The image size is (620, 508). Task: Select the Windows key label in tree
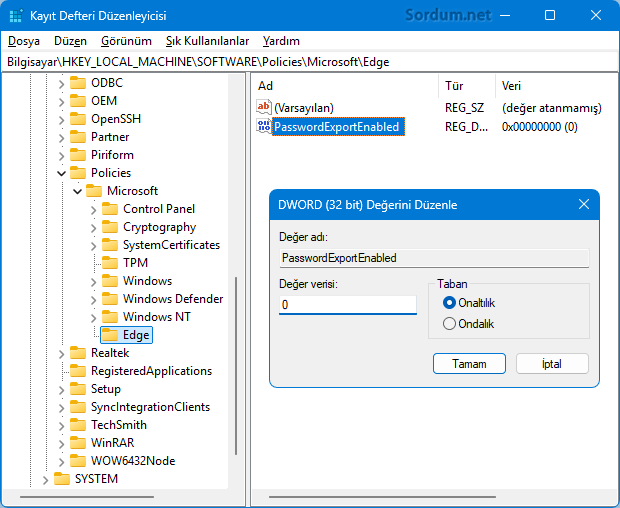tap(147, 281)
